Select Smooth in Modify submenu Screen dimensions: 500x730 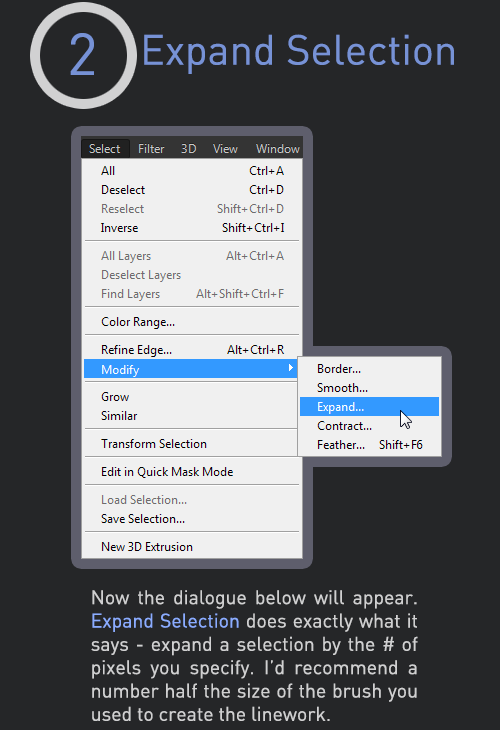click(370, 388)
